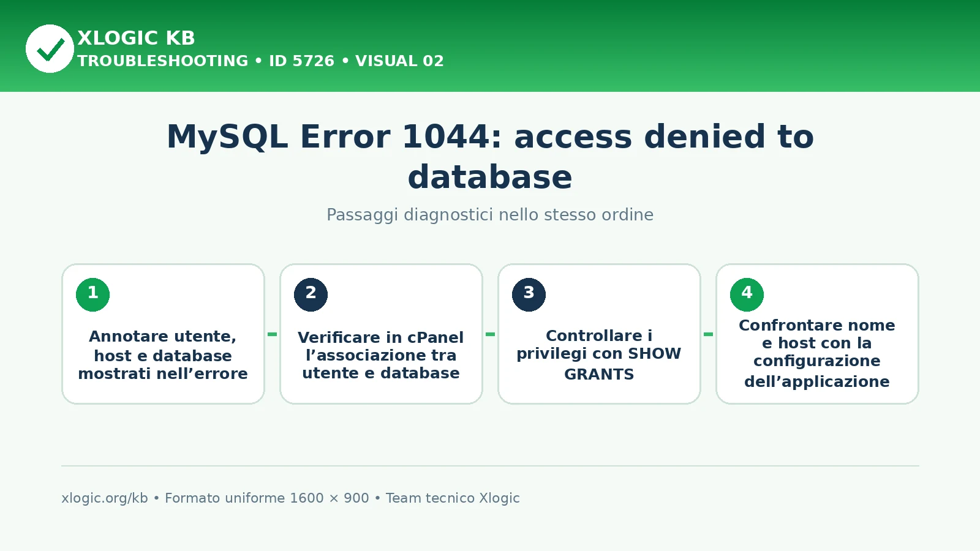Viewport: 980px width, 551px height.
Task: Click the text Controllare i privilegi con SHOW GRANTS
Action: coord(599,355)
